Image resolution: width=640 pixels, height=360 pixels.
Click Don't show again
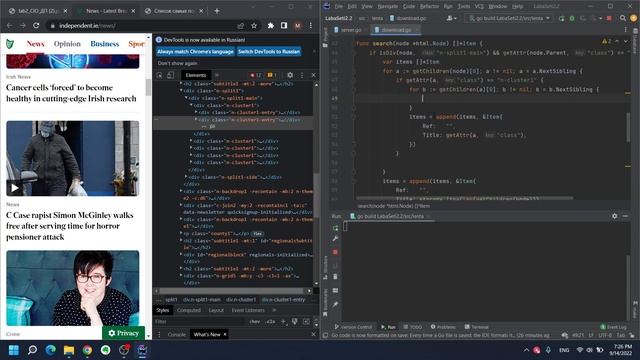pos(177,63)
